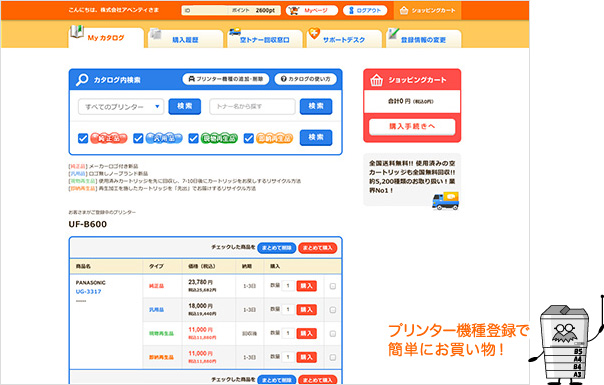Screen dimensions: 604x385
Task: Click the delivery truck image in the 全国送料無料 banner
Action: (x=445, y=201)
